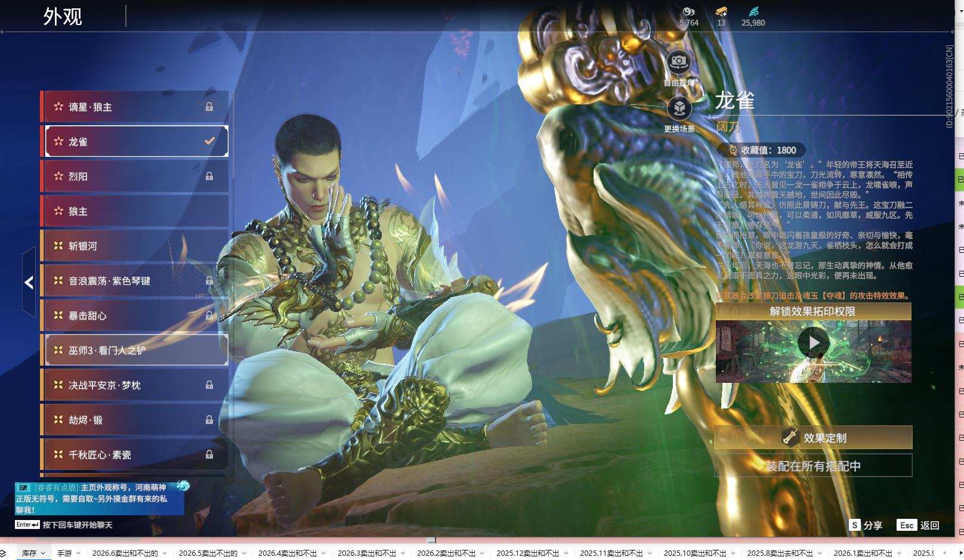Image resolution: width=964 pixels, height=560 pixels.
Task: Click the sheet list icon left of 库存 tab
Action: pos(2,553)
